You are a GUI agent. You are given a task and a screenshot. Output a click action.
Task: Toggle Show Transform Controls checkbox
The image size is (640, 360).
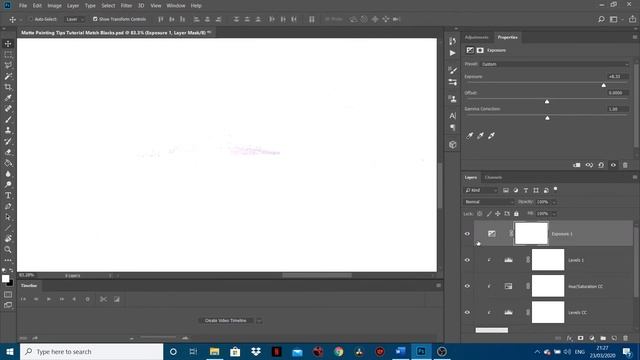[x=95, y=19]
